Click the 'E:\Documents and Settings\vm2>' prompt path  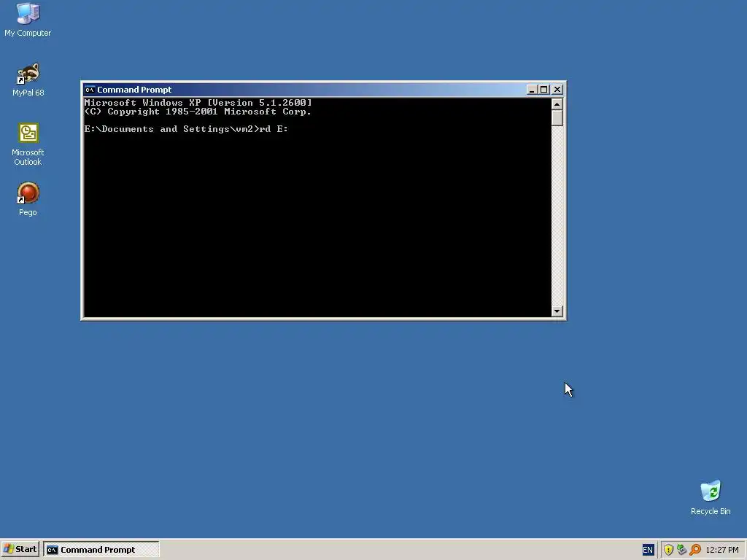pos(171,129)
